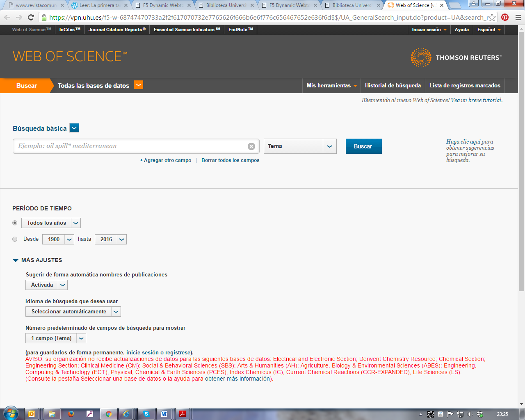Viewport: 525px width, 420px height.
Task: Close the Web of Science browser tab
Action: (x=442, y=5)
